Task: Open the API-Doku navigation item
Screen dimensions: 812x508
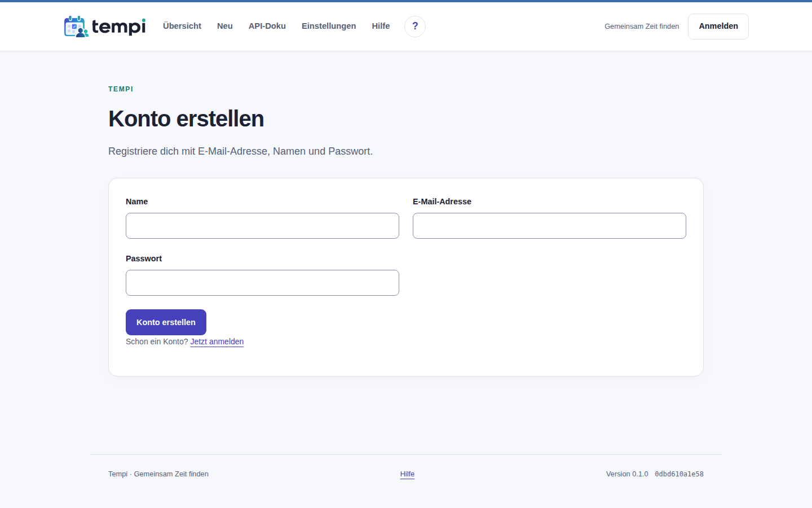Action: [267, 26]
